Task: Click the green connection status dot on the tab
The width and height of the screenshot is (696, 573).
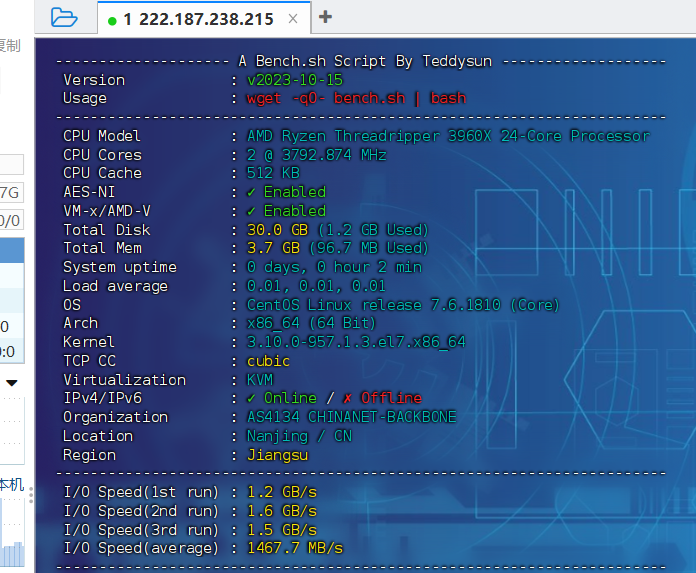Action: [x=112, y=20]
